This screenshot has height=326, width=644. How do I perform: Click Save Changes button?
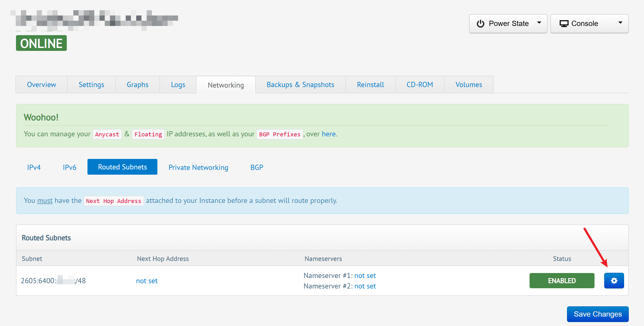pyautogui.click(x=597, y=314)
